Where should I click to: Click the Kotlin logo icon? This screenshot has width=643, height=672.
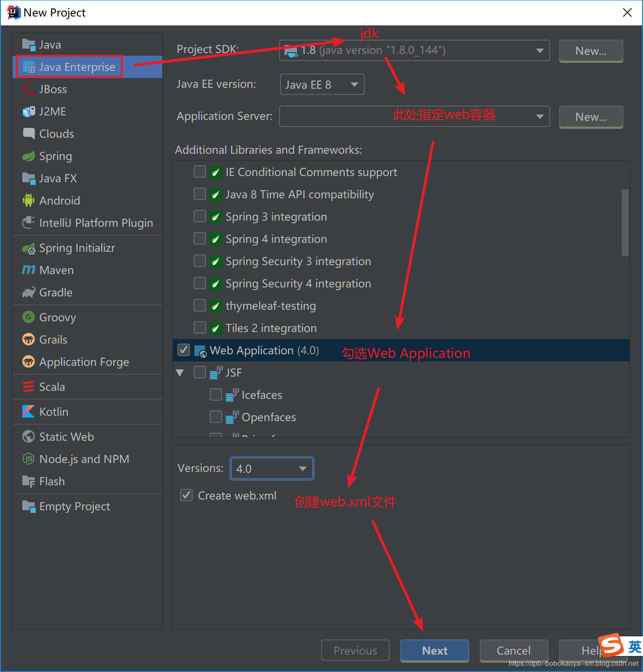29,412
